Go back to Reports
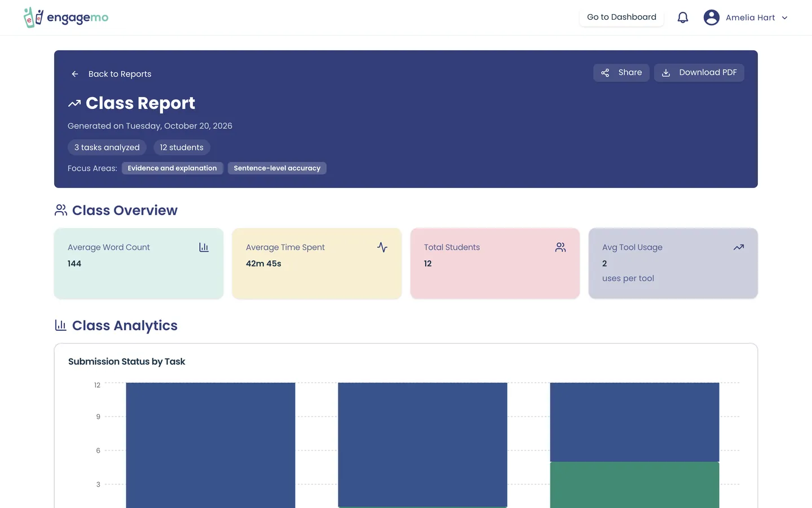The width and height of the screenshot is (812, 508). pos(111,74)
